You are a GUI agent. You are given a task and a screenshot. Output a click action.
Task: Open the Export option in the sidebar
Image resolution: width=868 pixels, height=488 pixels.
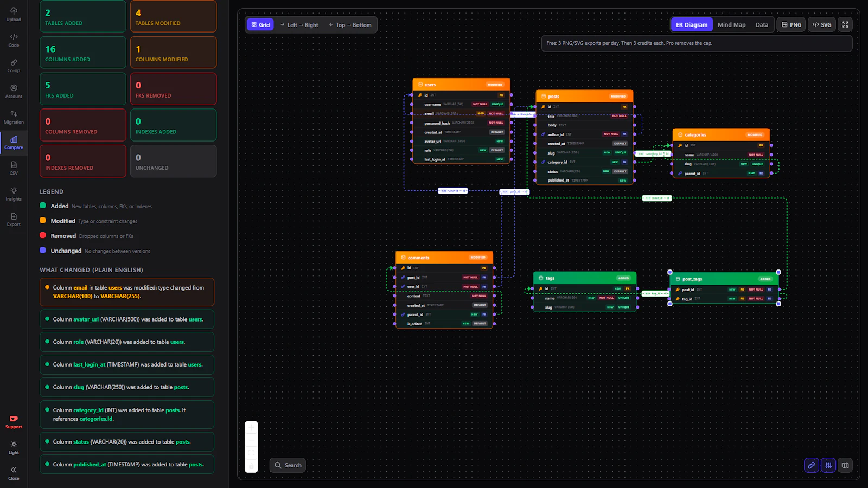(14, 220)
